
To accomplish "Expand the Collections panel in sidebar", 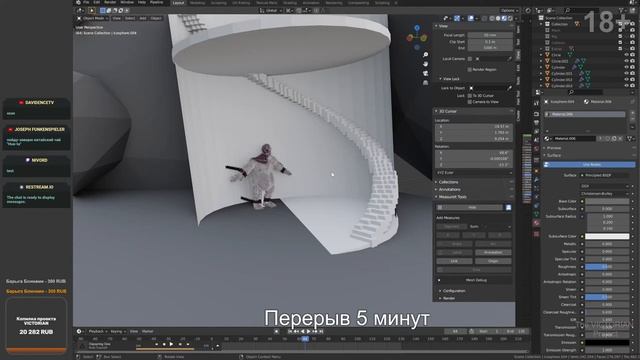I will coord(436,182).
